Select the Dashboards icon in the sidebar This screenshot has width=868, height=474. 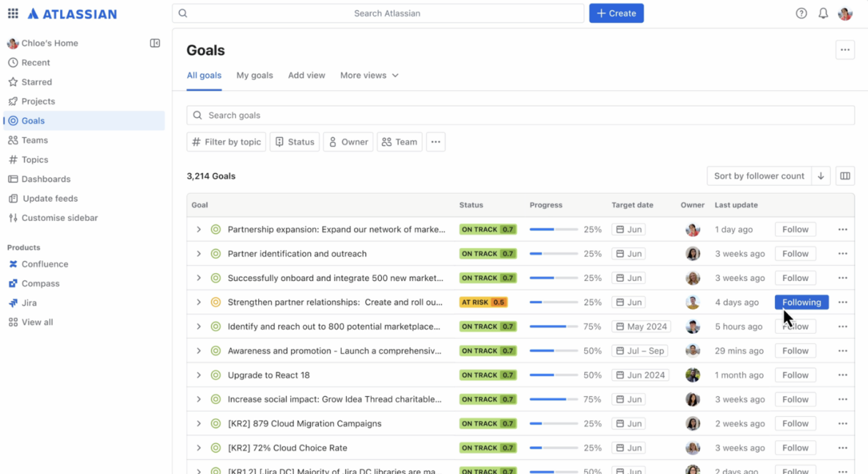coord(13,179)
